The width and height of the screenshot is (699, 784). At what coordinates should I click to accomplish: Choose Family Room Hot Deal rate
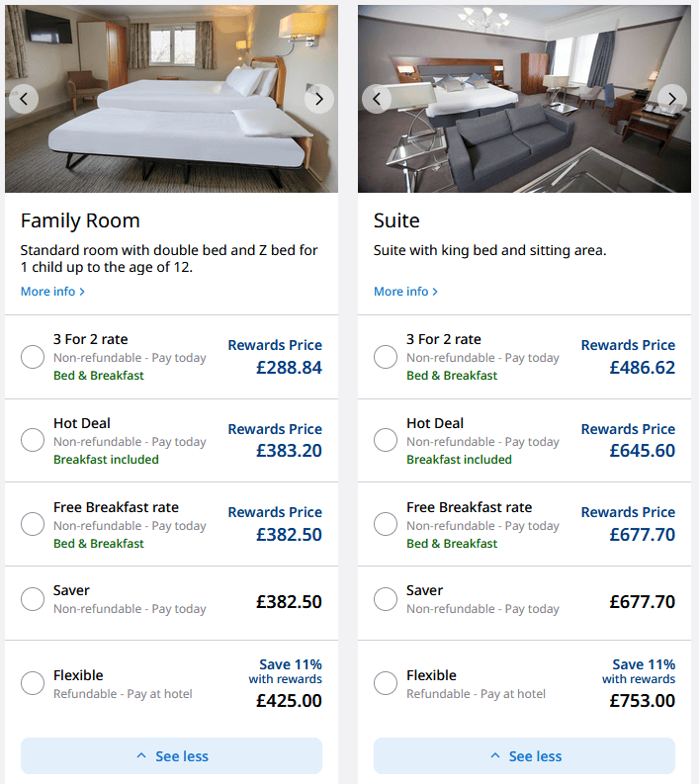pyautogui.click(x=33, y=441)
